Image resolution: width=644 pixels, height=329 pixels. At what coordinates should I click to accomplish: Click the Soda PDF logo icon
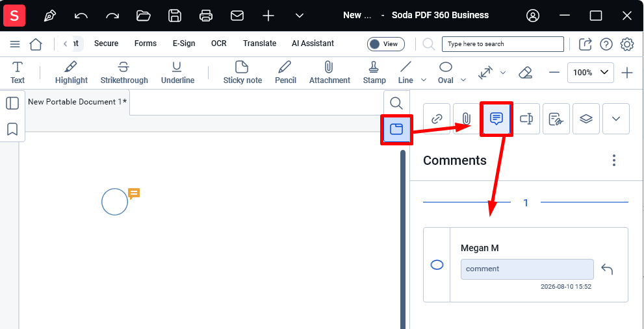pos(14,16)
